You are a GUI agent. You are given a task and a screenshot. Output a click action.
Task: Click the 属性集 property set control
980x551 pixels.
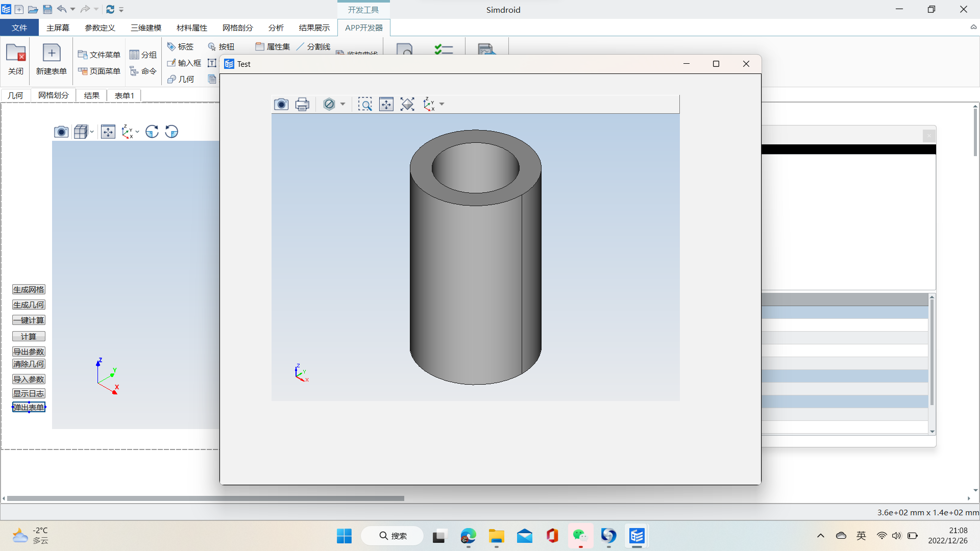tap(273, 46)
